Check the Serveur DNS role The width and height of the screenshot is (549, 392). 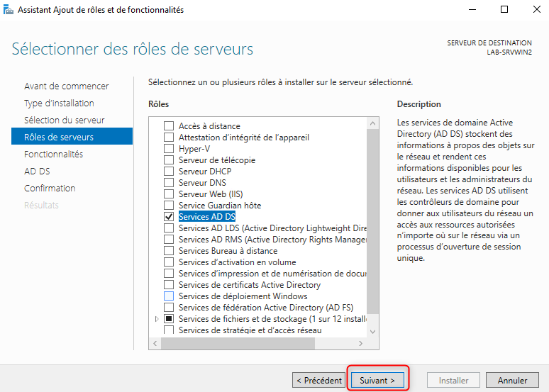169,183
